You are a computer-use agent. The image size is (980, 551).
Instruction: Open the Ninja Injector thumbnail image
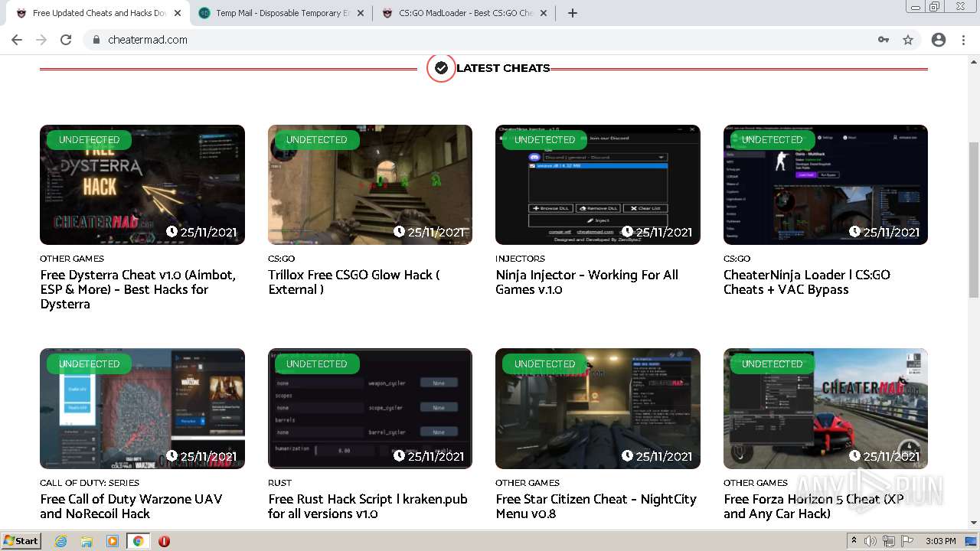[598, 184]
